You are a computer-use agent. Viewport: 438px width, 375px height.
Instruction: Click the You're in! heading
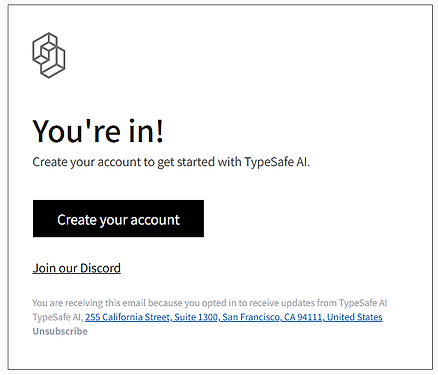click(x=98, y=131)
